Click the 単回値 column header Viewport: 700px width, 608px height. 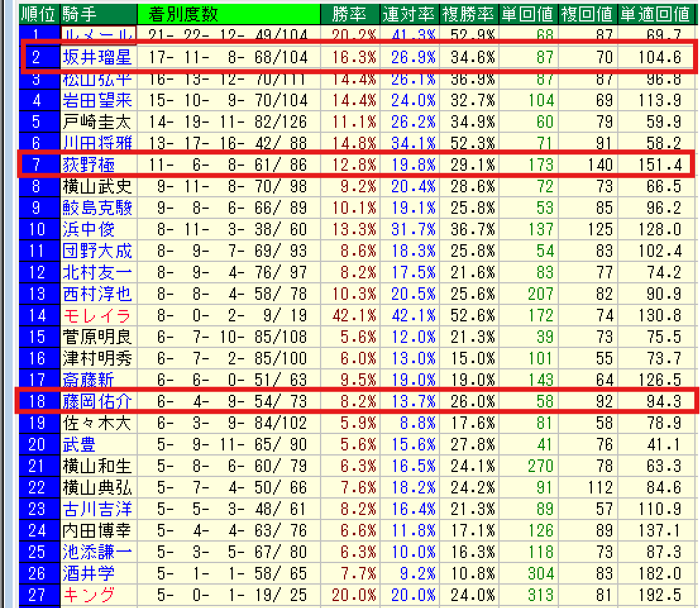(x=528, y=13)
